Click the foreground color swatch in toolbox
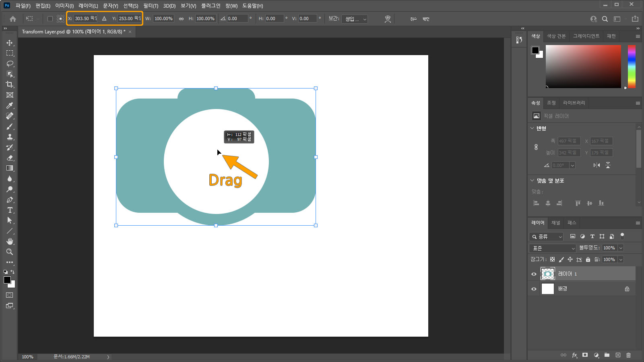The image size is (644, 362). coord(7,280)
